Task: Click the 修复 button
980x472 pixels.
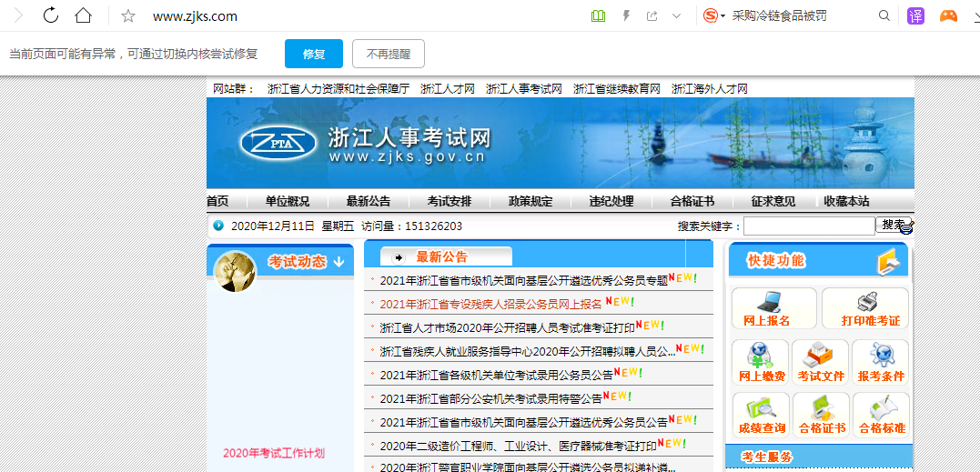Action: tap(314, 54)
